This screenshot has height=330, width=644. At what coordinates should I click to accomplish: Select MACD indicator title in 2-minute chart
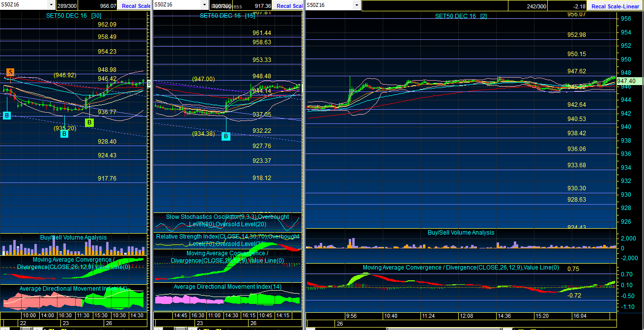(461, 268)
